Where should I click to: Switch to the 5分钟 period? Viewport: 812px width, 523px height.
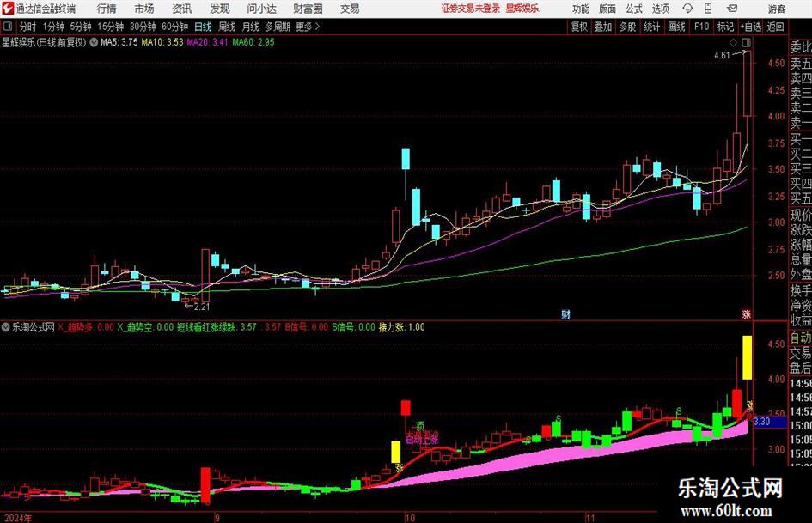pos(81,27)
